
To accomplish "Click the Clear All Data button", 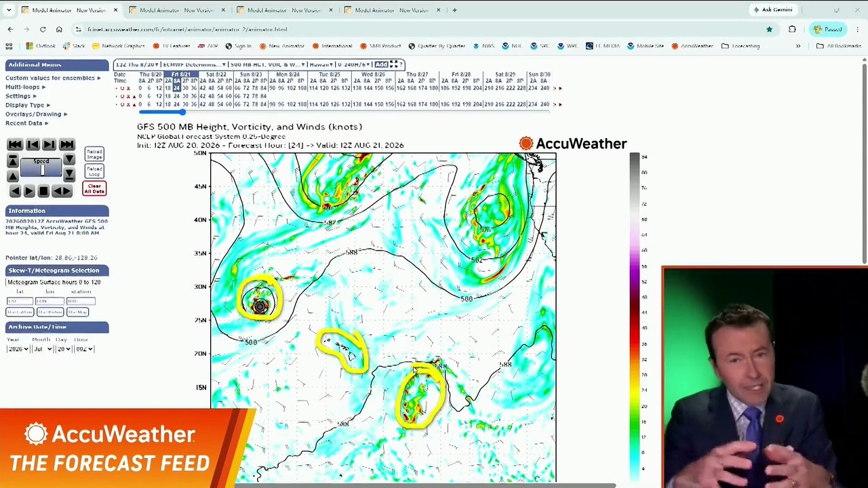I will [x=94, y=188].
